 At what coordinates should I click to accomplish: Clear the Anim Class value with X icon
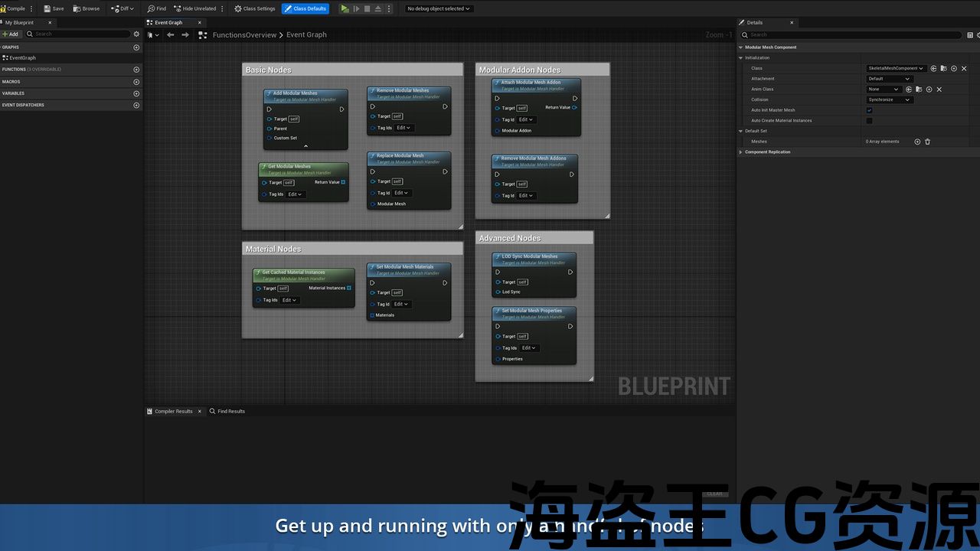(939, 90)
